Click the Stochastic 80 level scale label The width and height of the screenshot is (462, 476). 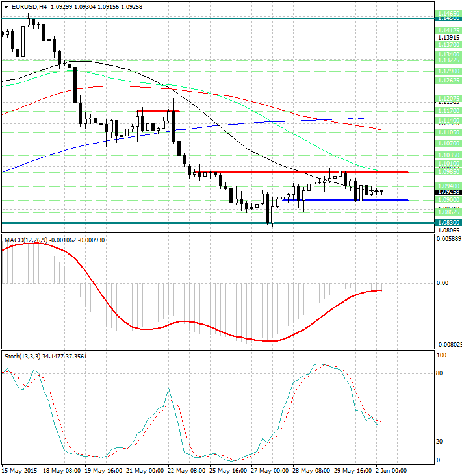tap(441, 373)
